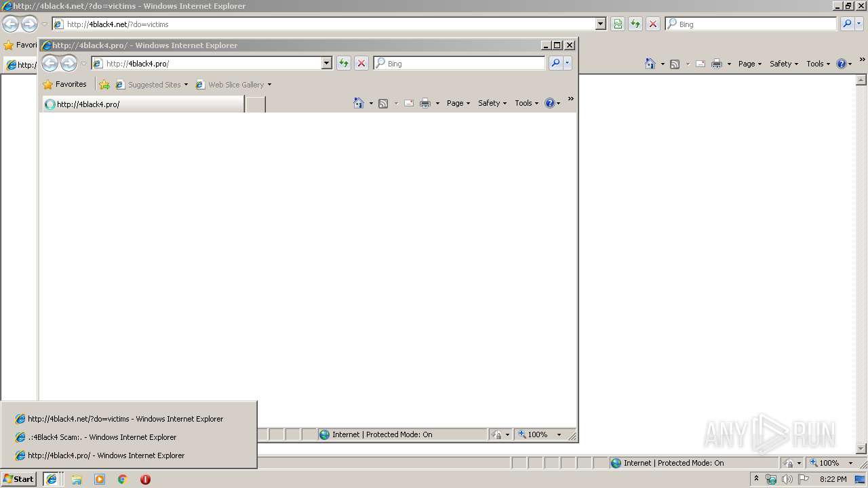This screenshot has height=488, width=868.
Task: Show hidden tray icons arrow
Action: click(x=757, y=479)
